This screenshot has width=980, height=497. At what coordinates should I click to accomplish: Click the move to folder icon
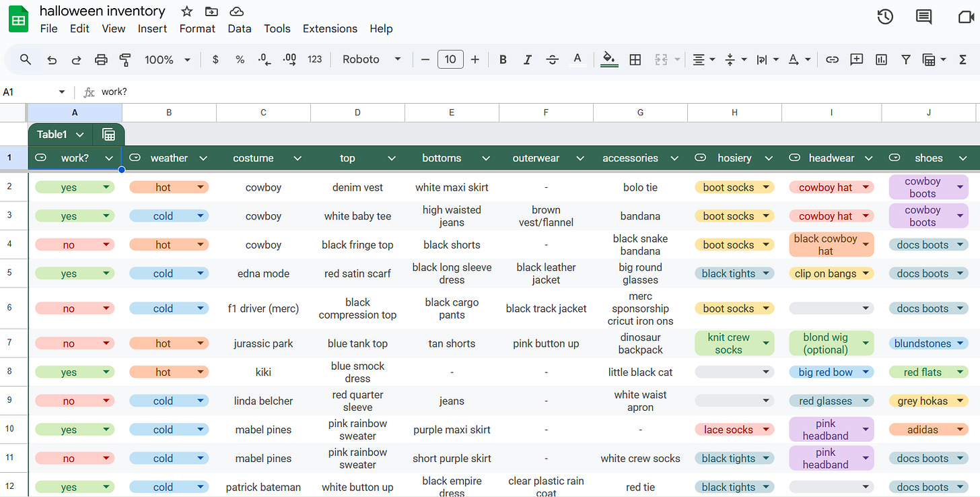[211, 11]
